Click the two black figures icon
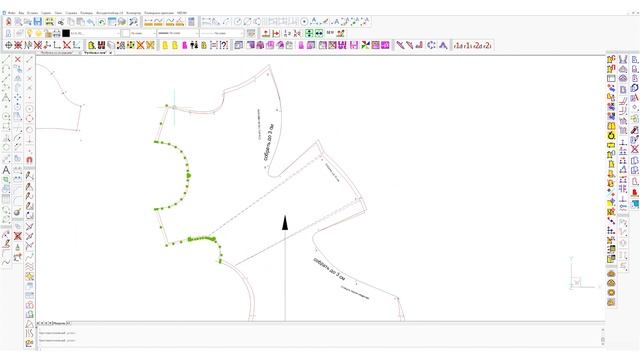 (194, 45)
